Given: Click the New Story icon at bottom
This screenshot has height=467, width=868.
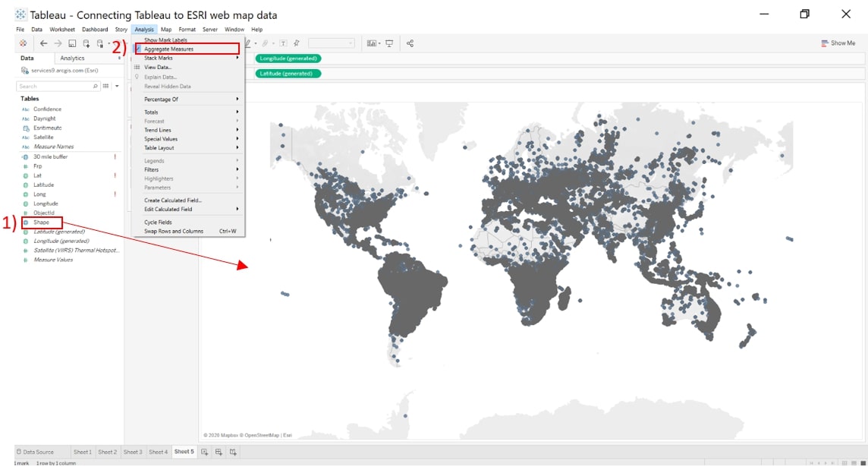Looking at the screenshot, I should (233, 452).
